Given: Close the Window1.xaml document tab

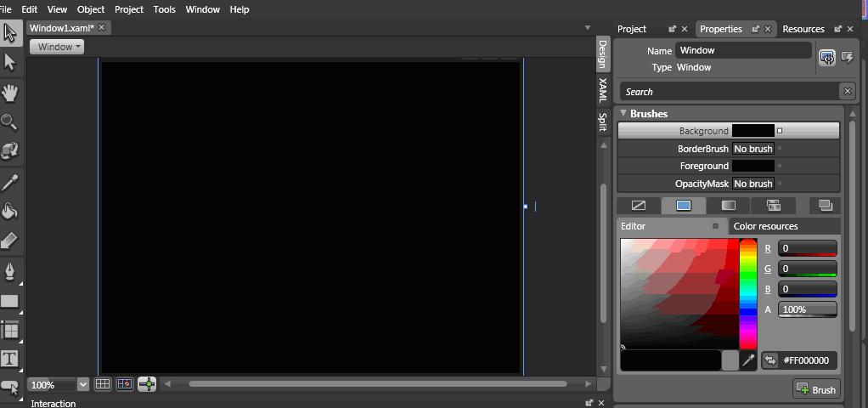Looking at the screenshot, I should 101,28.
